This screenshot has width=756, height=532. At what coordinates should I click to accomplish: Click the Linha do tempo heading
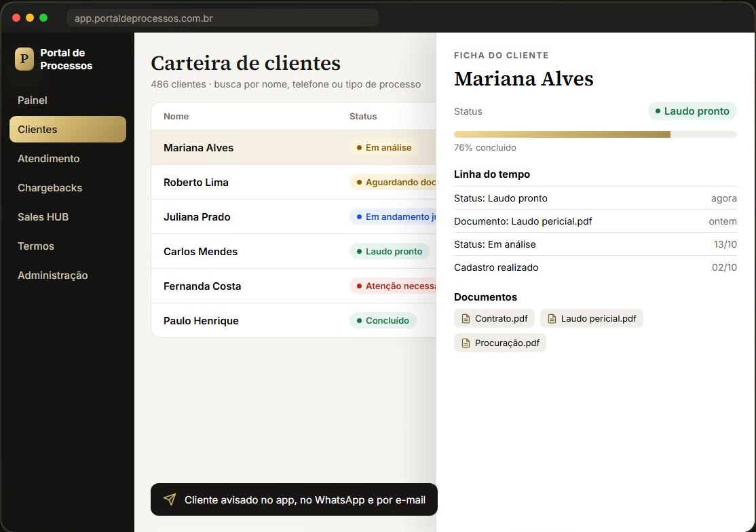click(x=492, y=174)
